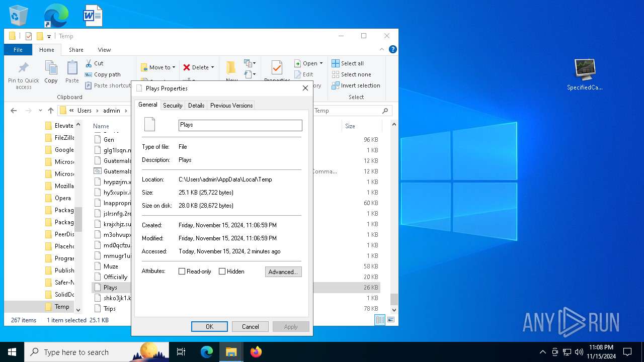Collapse the ribbon with chevron

382,49
